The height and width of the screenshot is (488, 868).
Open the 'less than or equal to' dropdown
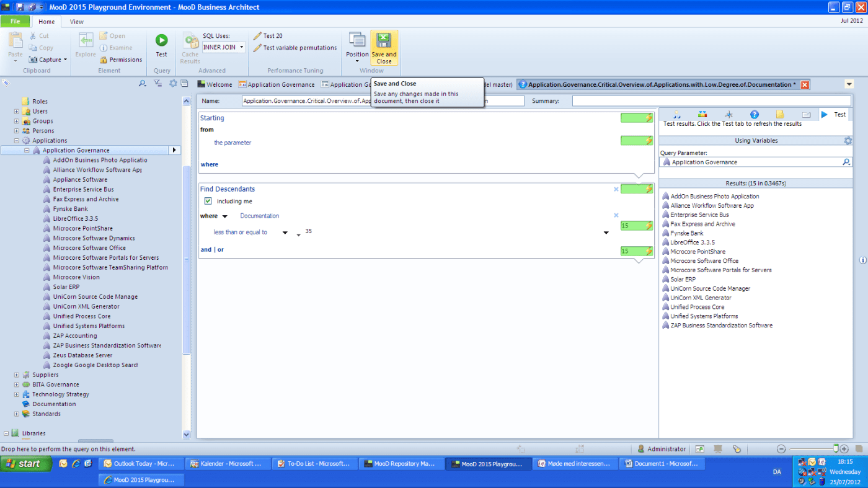coord(285,233)
